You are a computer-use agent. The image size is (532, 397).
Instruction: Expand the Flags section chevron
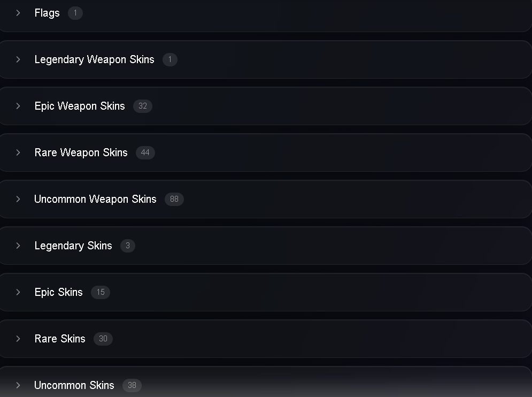pos(18,13)
